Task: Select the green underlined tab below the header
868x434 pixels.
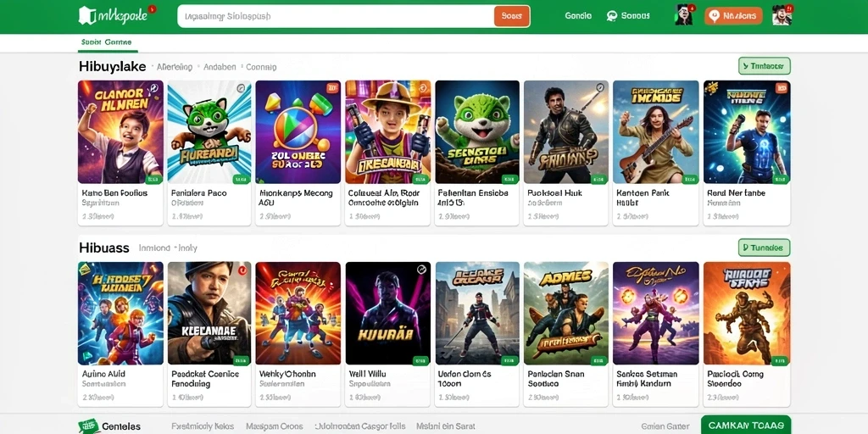Action: click(106, 42)
